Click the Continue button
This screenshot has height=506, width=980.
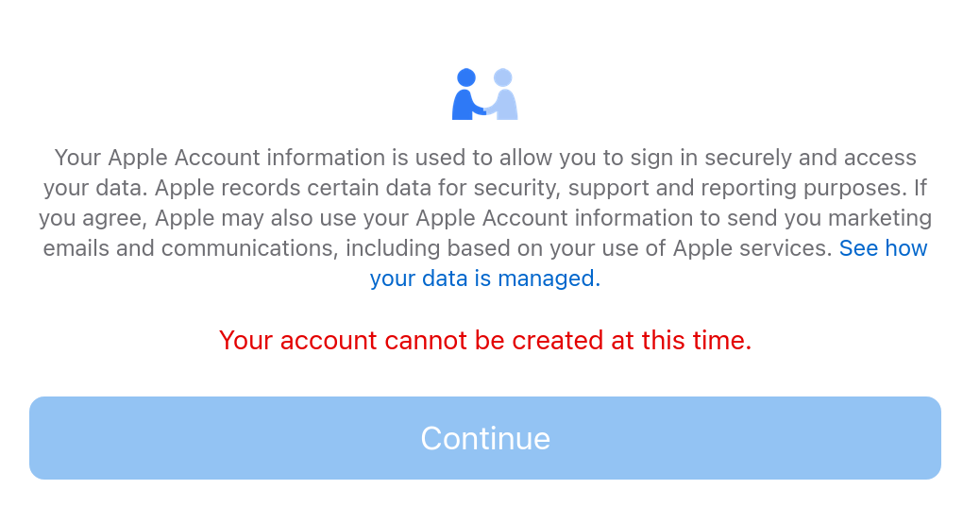485,438
